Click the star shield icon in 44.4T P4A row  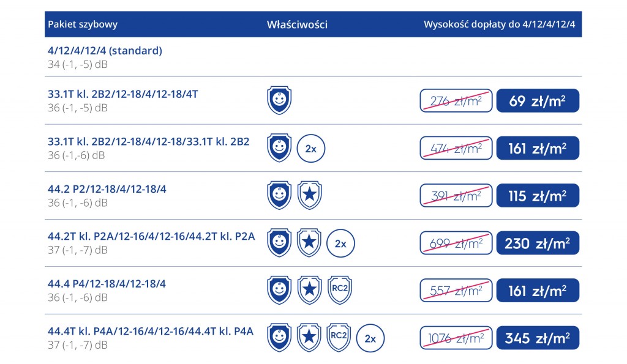pyautogui.click(x=309, y=338)
